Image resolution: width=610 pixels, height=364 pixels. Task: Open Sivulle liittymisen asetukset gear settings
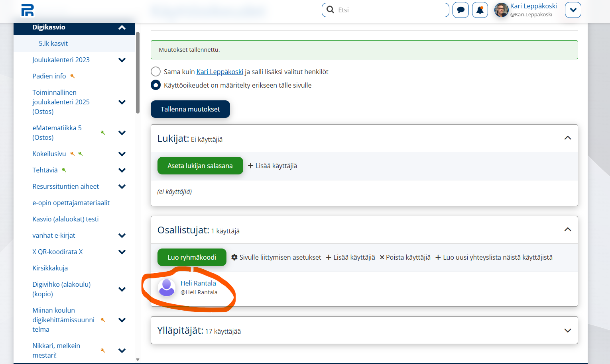(234, 257)
